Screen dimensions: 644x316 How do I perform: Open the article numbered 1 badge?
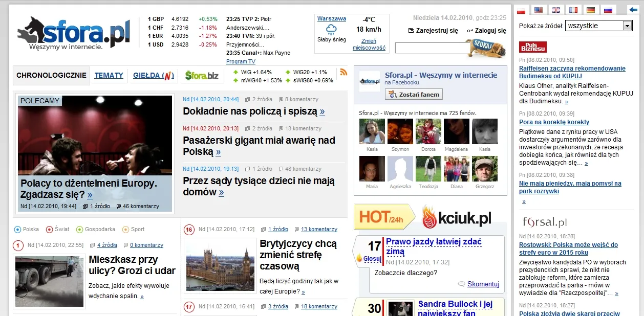pyautogui.click(x=18, y=245)
